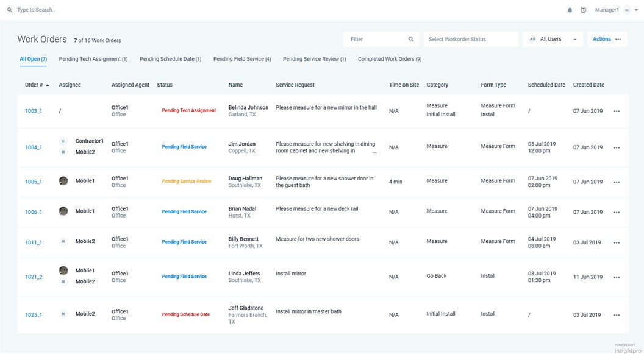The height and width of the screenshot is (354, 644).
Task: Open work order 1011_1 link
Action: click(34, 243)
